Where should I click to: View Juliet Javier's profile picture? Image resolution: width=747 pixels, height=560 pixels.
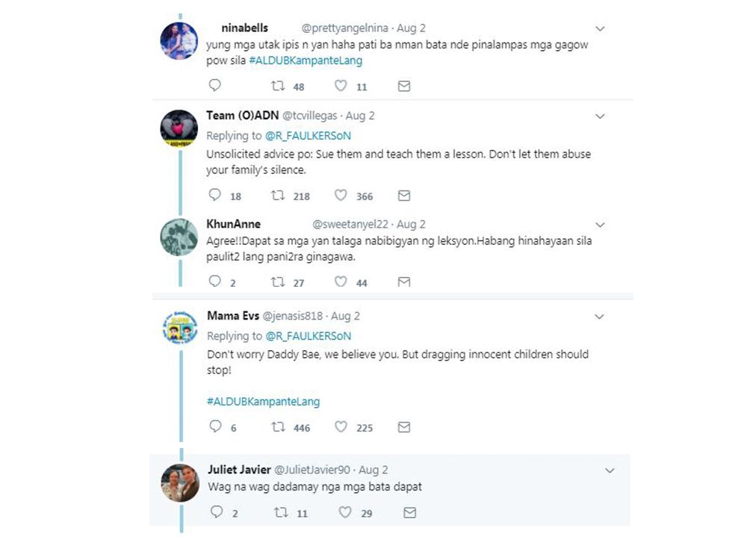tap(179, 484)
